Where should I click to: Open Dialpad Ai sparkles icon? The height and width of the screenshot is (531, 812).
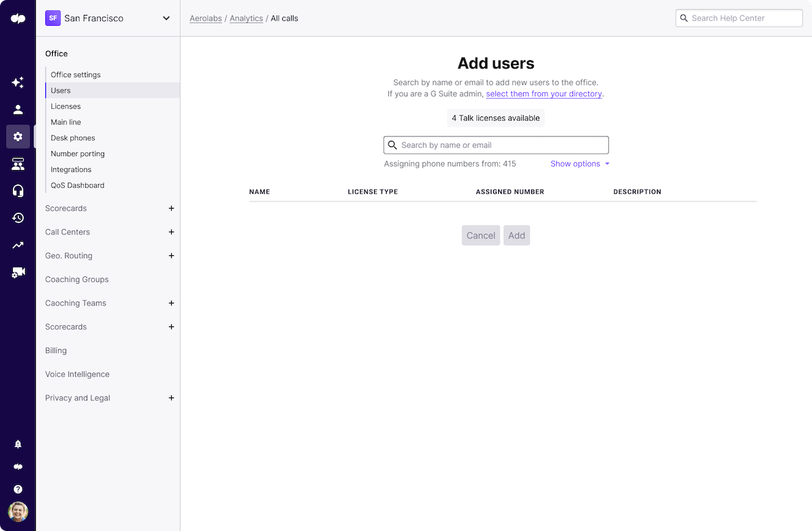18,82
